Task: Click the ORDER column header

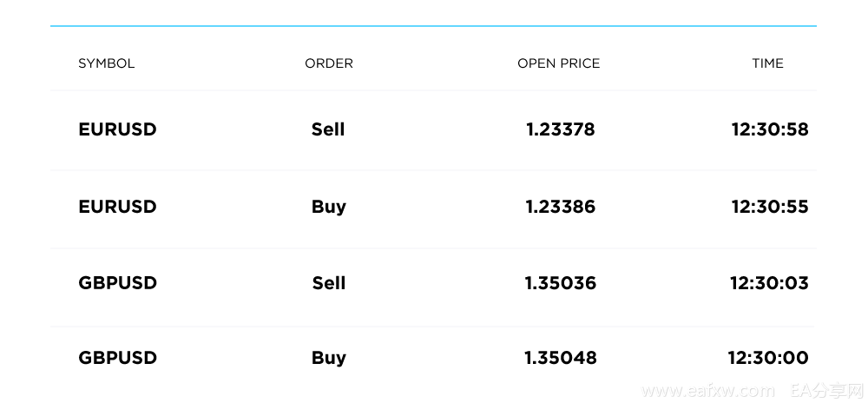Action: [x=329, y=63]
